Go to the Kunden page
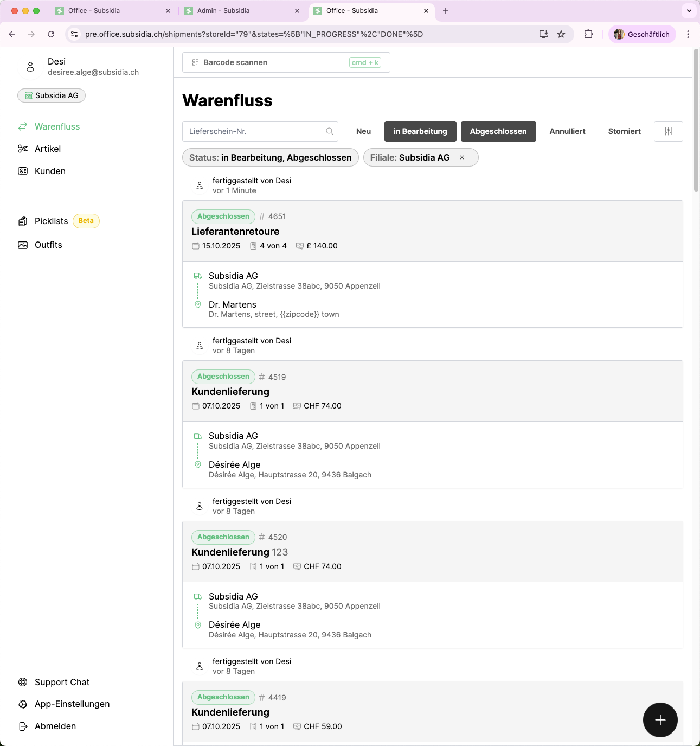This screenshot has height=746, width=700. point(50,171)
